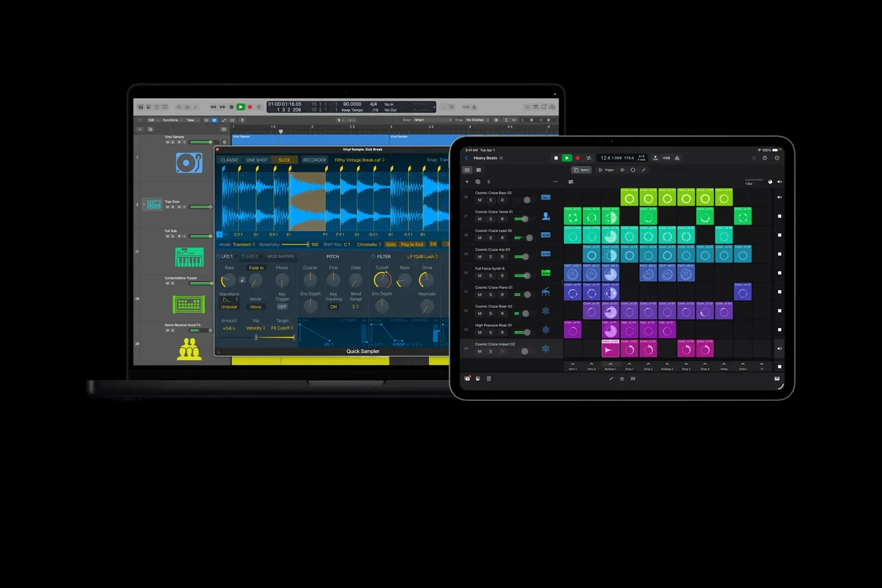The width and height of the screenshot is (882, 588).
Task: Click the iPad help question mark icon
Action: pos(765,158)
